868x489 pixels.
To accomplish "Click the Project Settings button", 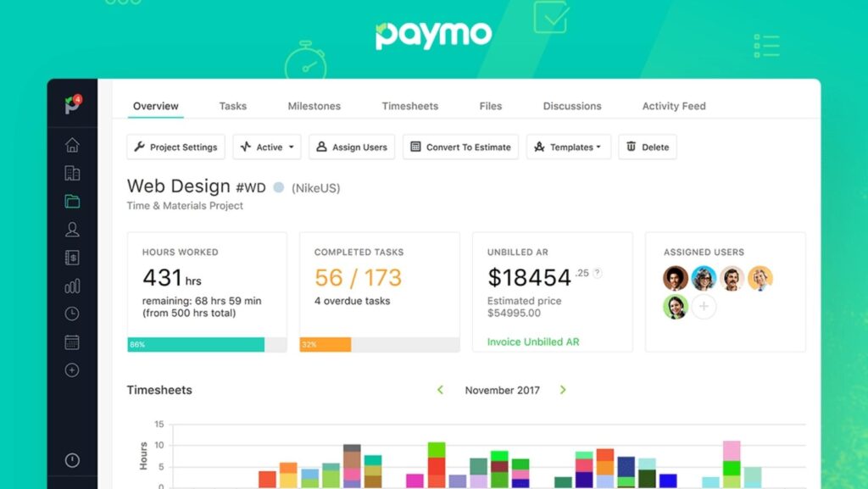I will coord(175,147).
